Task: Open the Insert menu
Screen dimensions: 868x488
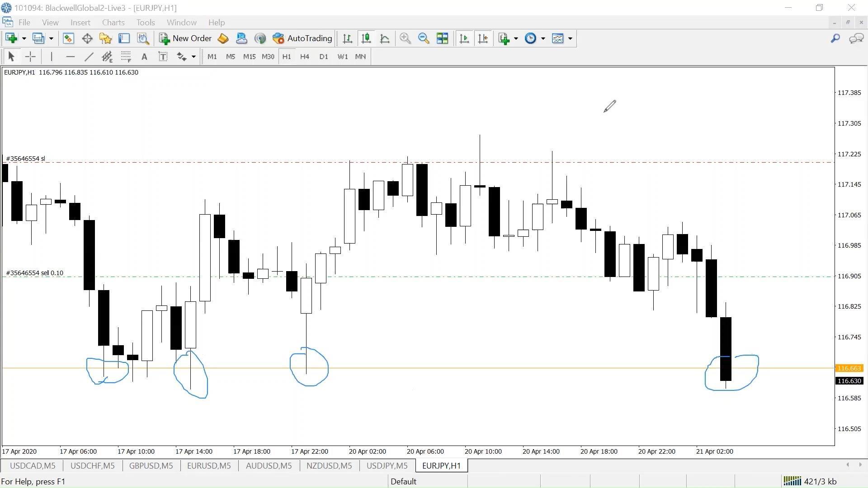Action: 80,23
